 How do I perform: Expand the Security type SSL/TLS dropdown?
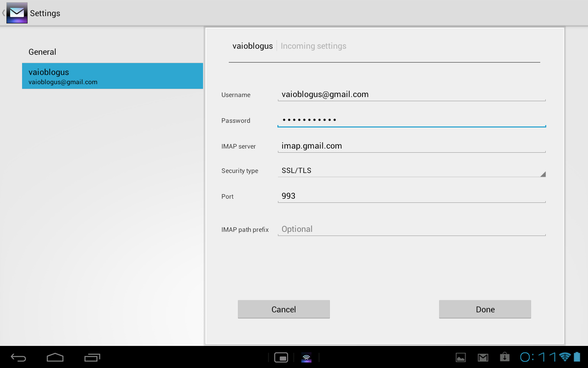point(411,171)
